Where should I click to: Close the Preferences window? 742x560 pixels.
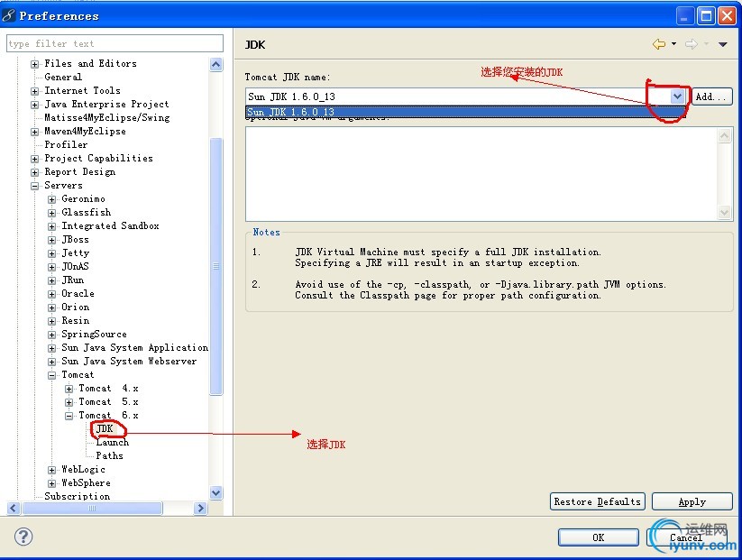(x=727, y=16)
